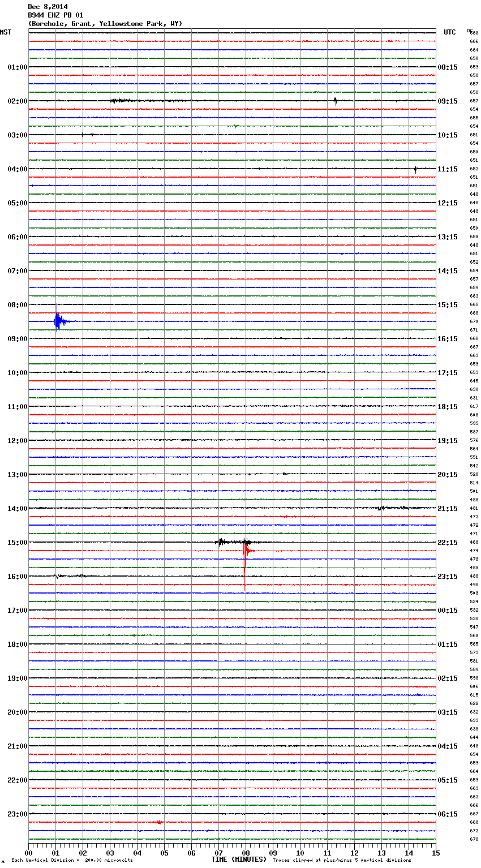Click the 23:15 UTC time label
This screenshot has height=868, width=481.
coord(448,577)
